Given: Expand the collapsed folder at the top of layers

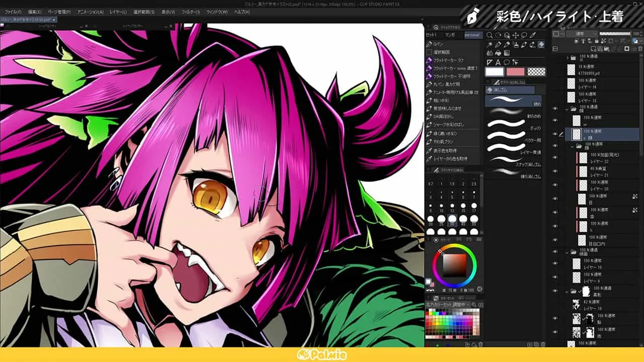Looking at the screenshot, I should 567,57.
